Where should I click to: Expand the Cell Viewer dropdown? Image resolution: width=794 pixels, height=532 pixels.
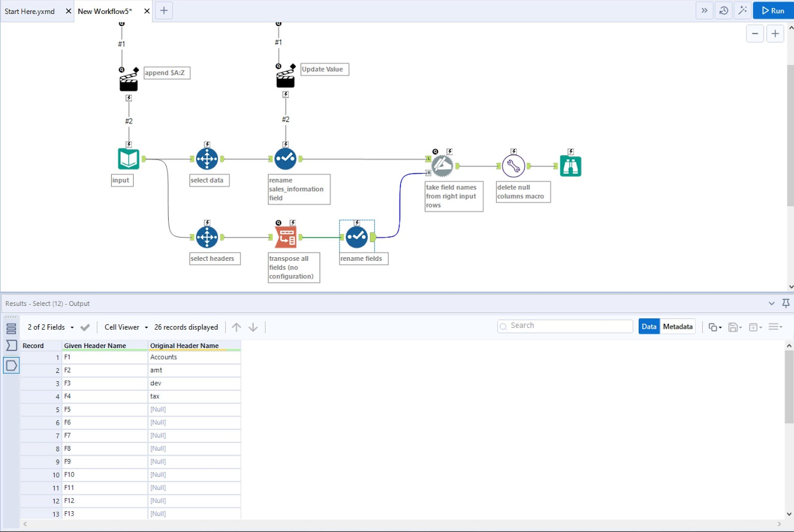126,327
